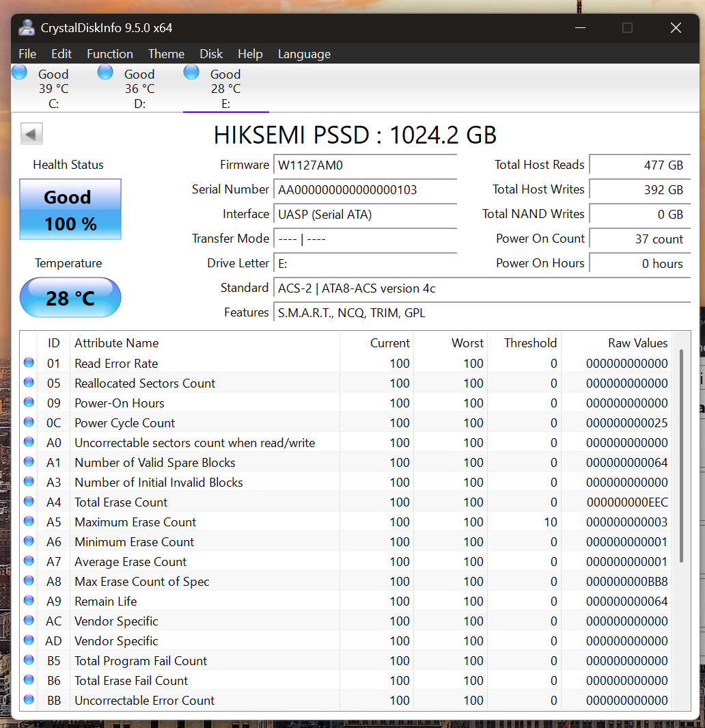The image size is (705, 728).
Task: Open the Language menu
Action: (304, 54)
